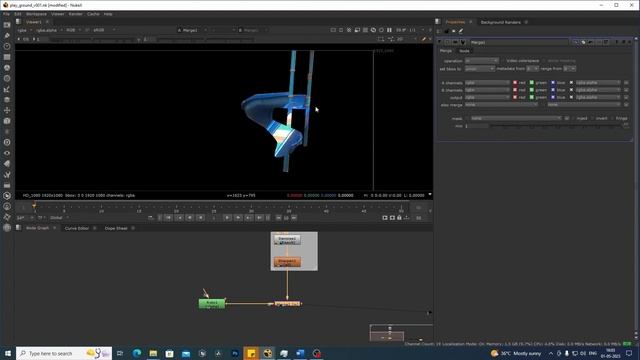Open the viewer sRGB display dropdown
The width and height of the screenshot is (640, 360).
[x=104, y=30]
